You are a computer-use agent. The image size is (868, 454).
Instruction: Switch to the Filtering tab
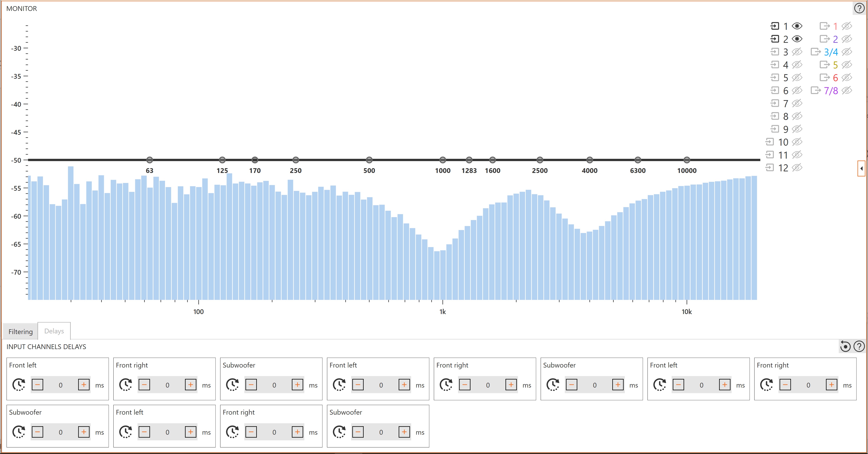[x=20, y=332]
